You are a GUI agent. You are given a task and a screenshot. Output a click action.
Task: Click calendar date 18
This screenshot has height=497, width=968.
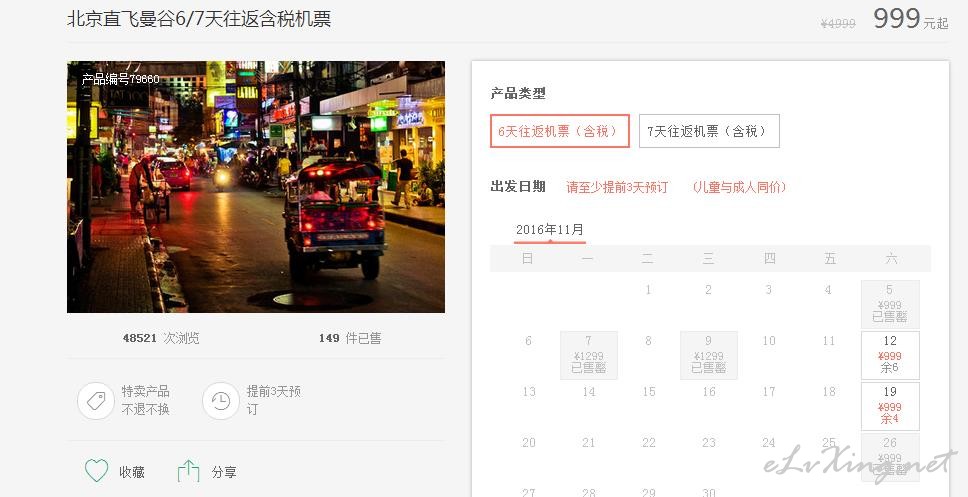click(x=829, y=392)
